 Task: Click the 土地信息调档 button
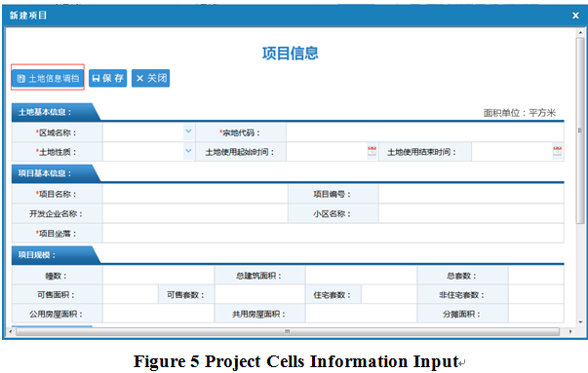(48, 78)
